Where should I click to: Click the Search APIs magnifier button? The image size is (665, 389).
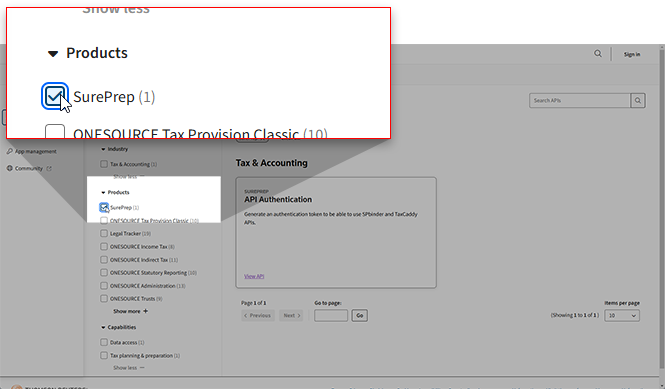(637, 101)
